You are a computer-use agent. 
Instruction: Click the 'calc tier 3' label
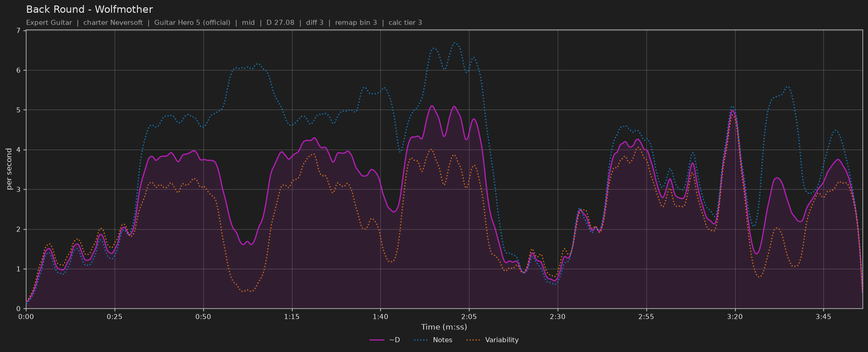[x=405, y=22]
